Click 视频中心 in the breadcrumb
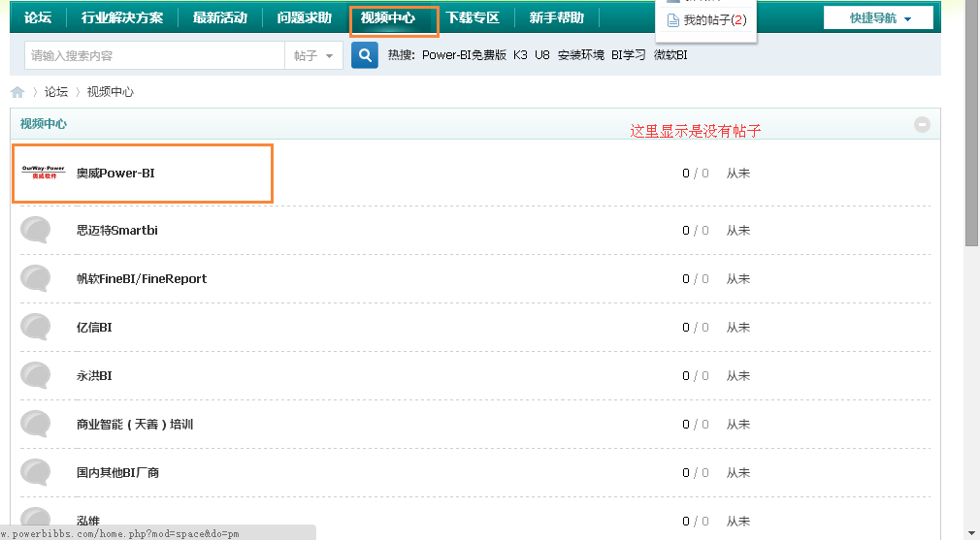The height and width of the screenshot is (540, 980). point(110,92)
